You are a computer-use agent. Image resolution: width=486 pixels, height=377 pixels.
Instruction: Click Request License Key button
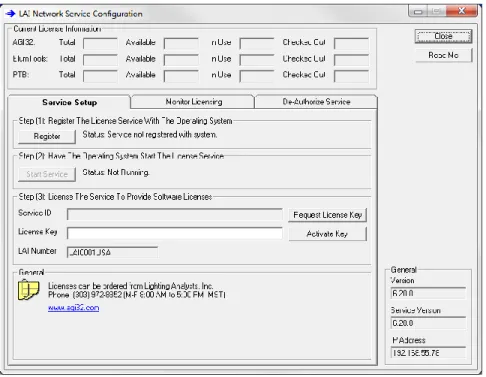[328, 215]
